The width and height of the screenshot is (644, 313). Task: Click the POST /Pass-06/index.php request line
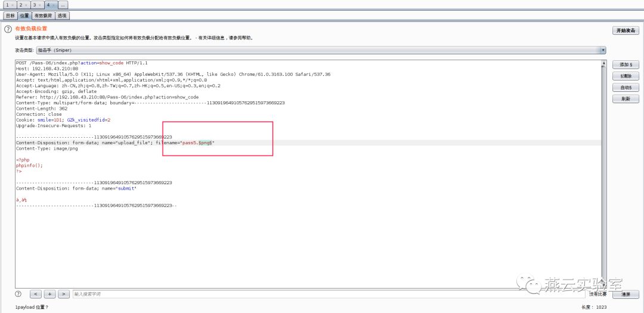coord(82,63)
